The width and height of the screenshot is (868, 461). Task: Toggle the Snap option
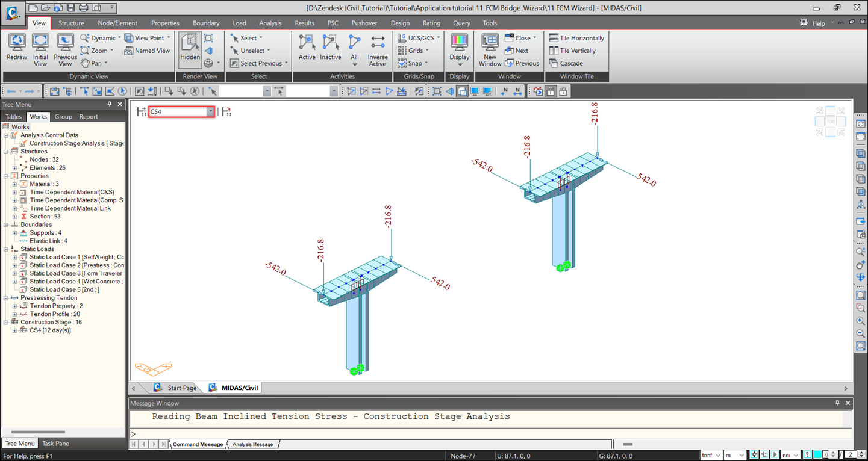[x=413, y=63]
